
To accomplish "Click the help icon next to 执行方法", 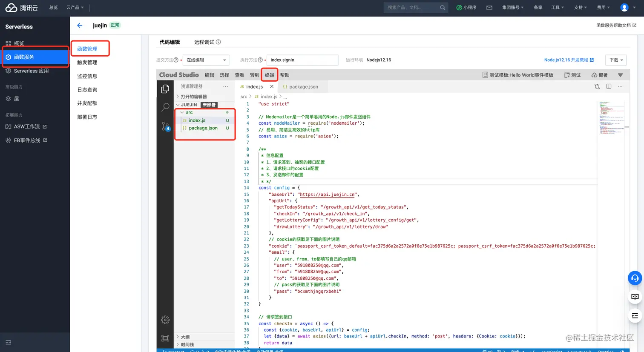I will pos(260,60).
